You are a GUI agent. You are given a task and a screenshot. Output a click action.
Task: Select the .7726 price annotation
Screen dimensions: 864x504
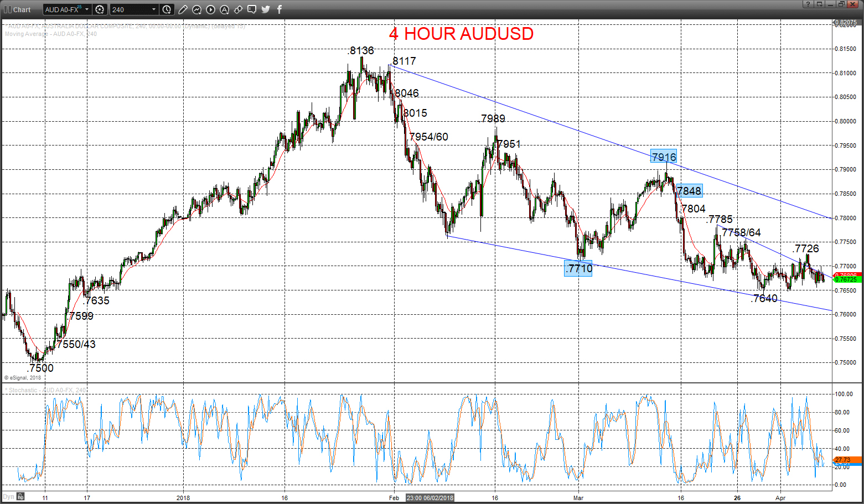[x=806, y=248]
